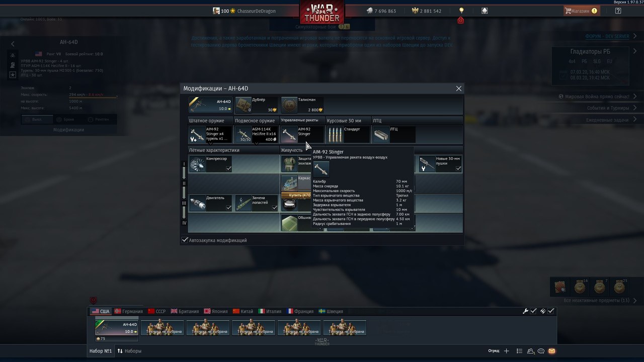644x362 pixels.
Task: Open Подвесное оружие AGM-114K Hellfire II x16
Action: 257,134
